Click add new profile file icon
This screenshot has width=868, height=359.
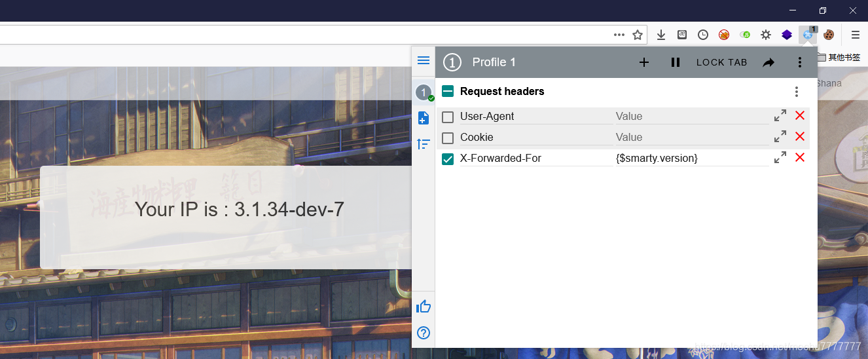point(424,118)
